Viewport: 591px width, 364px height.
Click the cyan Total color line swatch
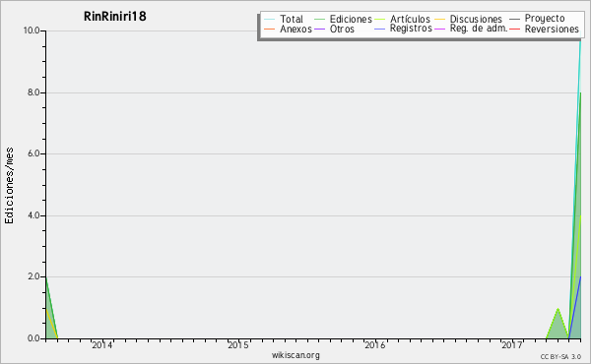270,19
